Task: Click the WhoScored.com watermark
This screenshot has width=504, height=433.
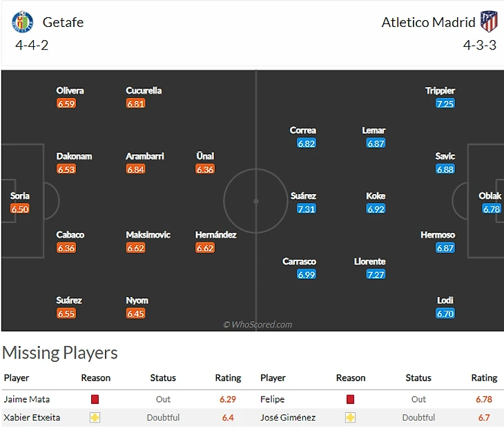Action: (258, 325)
